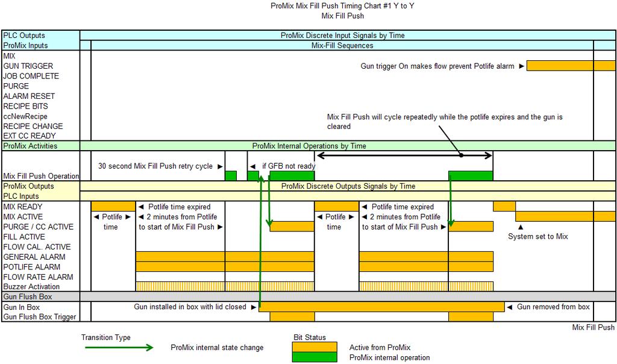Click the 'if GFB not ready' annotation
617x364 pixels.
click(x=289, y=166)
